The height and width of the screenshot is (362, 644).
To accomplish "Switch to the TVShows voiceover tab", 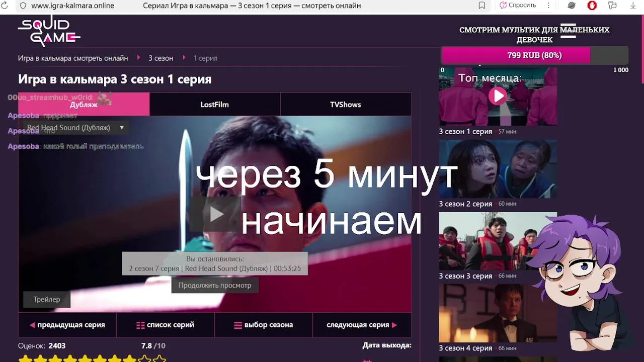I will [346, 105].
